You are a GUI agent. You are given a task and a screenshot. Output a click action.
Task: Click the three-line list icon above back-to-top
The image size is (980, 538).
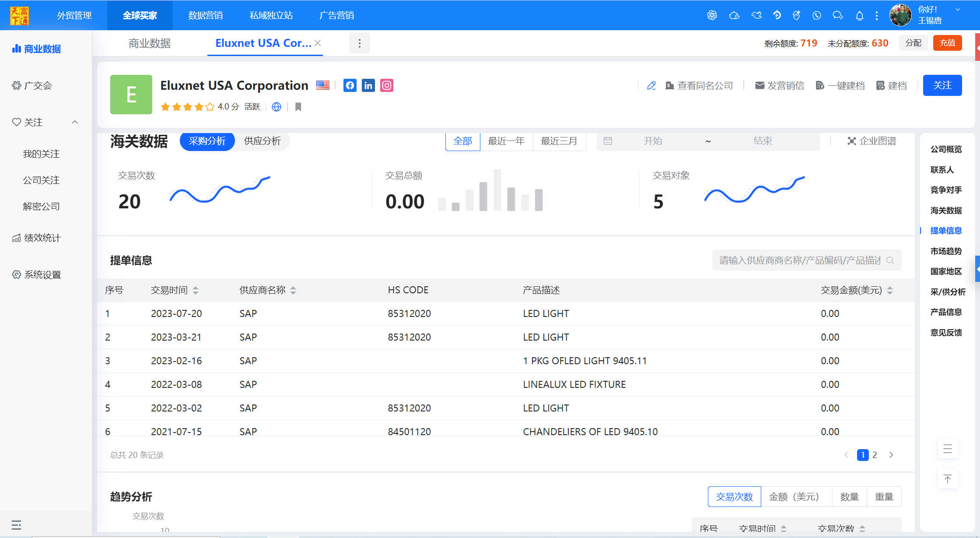coord(948,449)
